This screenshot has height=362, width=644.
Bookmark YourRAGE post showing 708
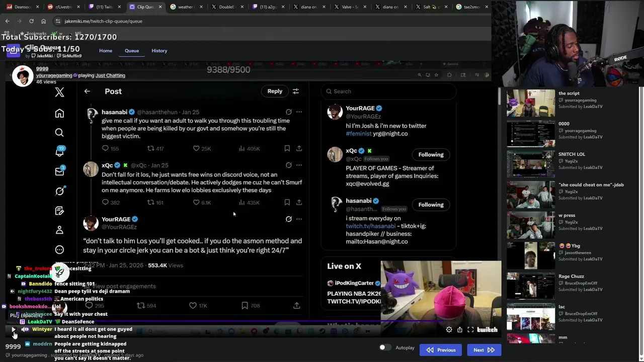tap(245, 305)
